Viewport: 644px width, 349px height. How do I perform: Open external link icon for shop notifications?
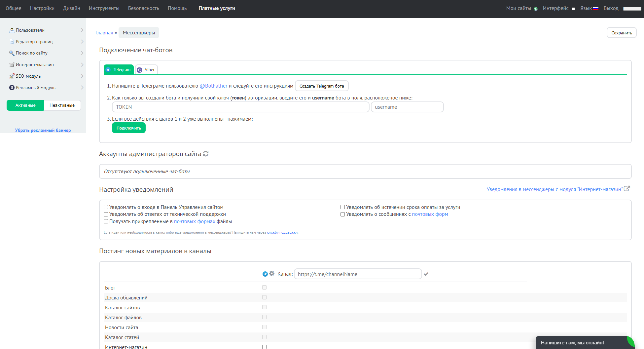click(627, 189)
